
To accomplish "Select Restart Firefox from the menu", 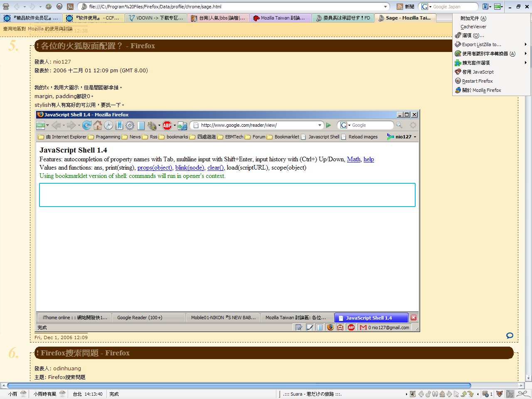I will coord(477,81).
